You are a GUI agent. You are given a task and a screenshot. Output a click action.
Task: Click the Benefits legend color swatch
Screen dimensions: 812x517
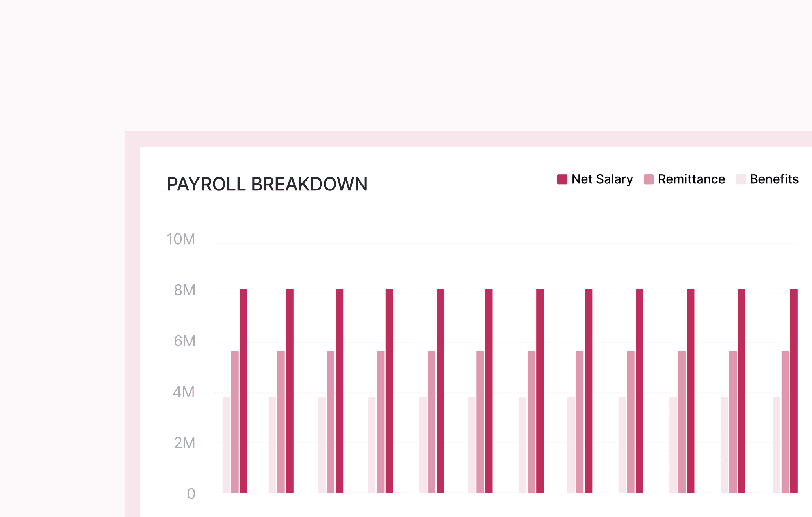pyautogui.click(x=740, y=179)
